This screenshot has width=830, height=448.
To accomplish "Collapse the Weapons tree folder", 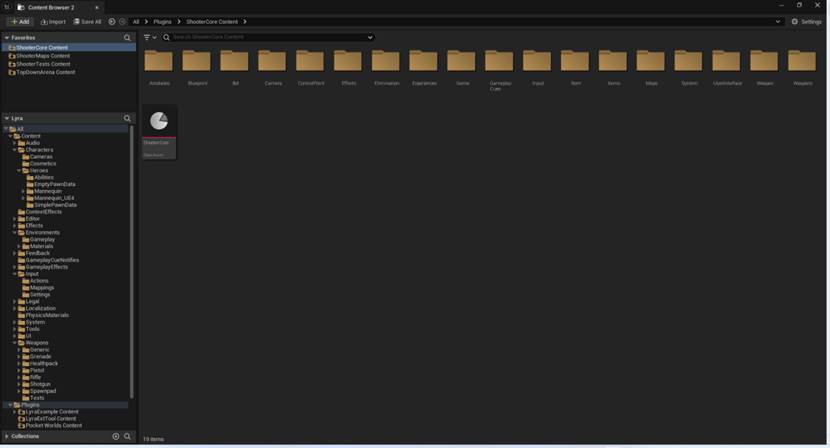I will point(15,343).
